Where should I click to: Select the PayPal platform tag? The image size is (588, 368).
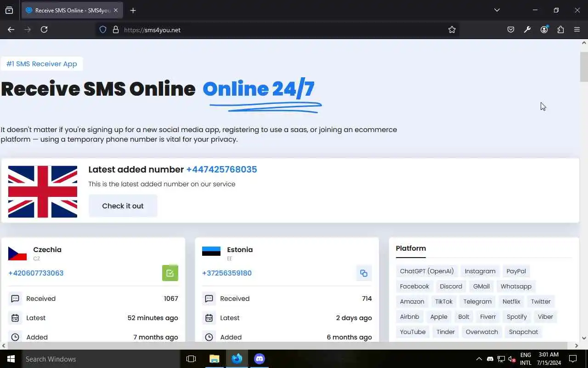tap(516, 271)
